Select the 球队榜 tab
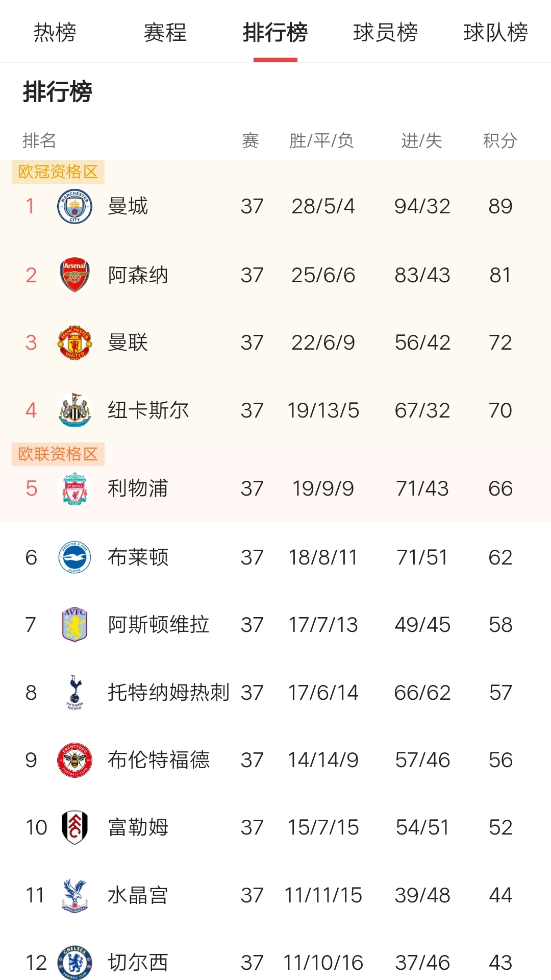The width and height of the screenshot is (551, 980). pos(495,33)
